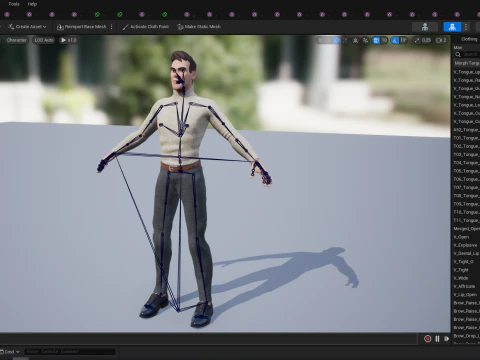This screenshot has height=360, width=480.
Task: Toggle the coordinate system icon
Action: click(356, 40)
